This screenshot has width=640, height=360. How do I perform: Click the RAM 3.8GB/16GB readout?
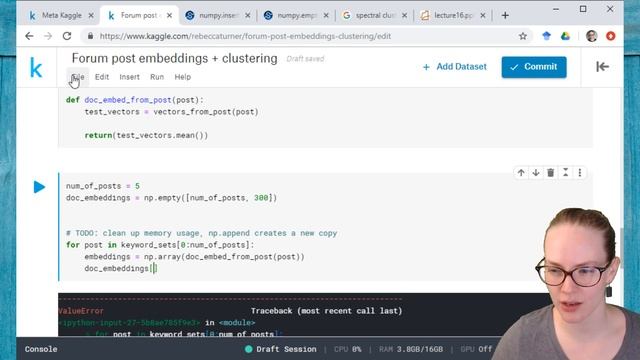click(411, 349)
